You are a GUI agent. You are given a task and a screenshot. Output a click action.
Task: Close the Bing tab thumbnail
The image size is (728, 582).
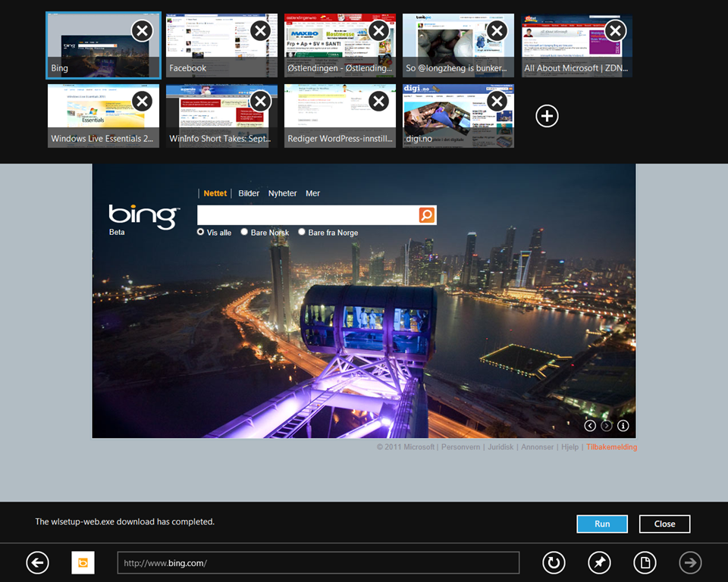tap(142, 31)
